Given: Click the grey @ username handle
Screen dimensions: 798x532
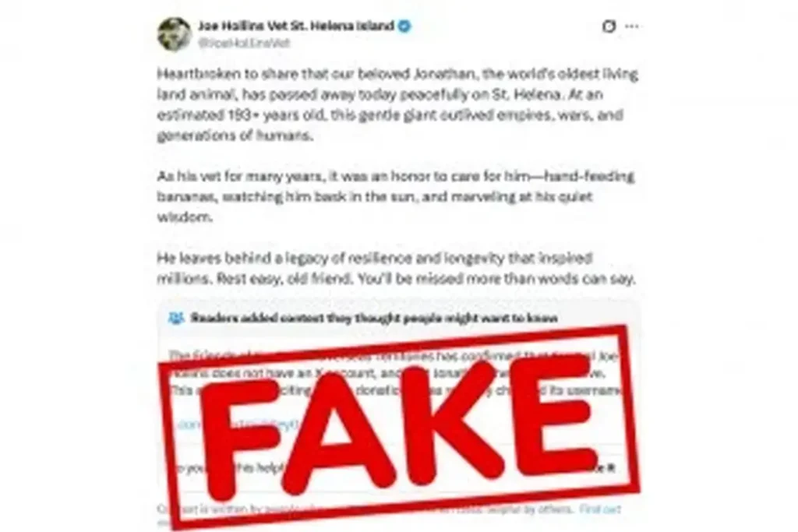Looking at the screenshot, I should (x=244, y=44).
